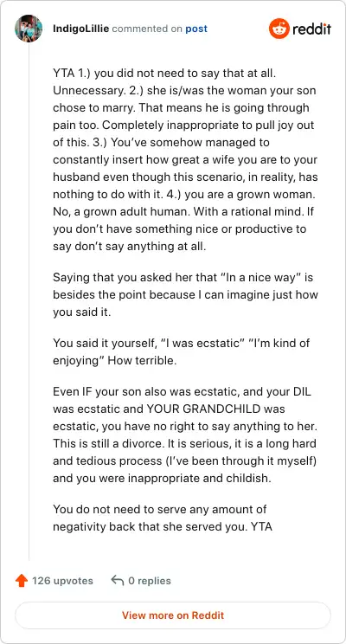Click the orange upvote arrow icon

coord(22,581)
